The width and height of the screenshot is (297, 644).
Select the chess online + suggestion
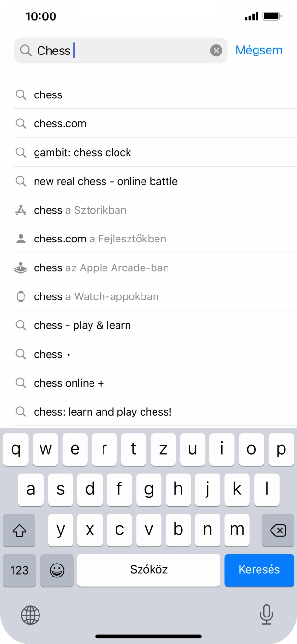point(69,383)
